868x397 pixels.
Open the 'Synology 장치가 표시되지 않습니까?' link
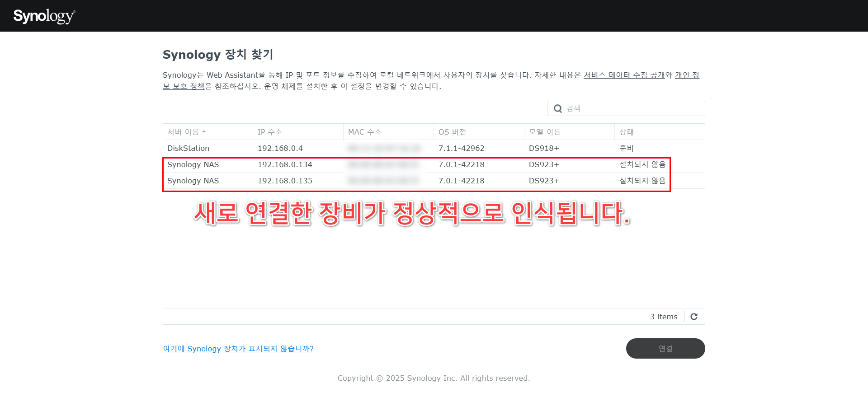238,349
